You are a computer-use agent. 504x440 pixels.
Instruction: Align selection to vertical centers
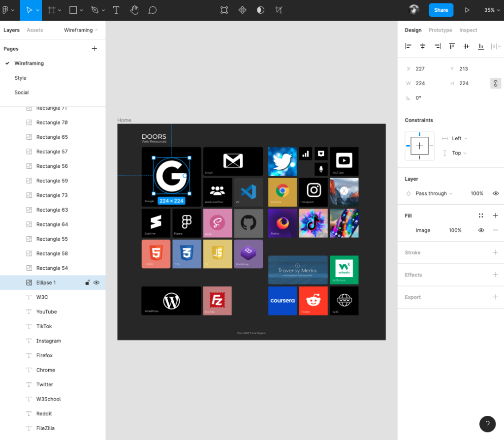pyautogui.click(x=467, y=46)
